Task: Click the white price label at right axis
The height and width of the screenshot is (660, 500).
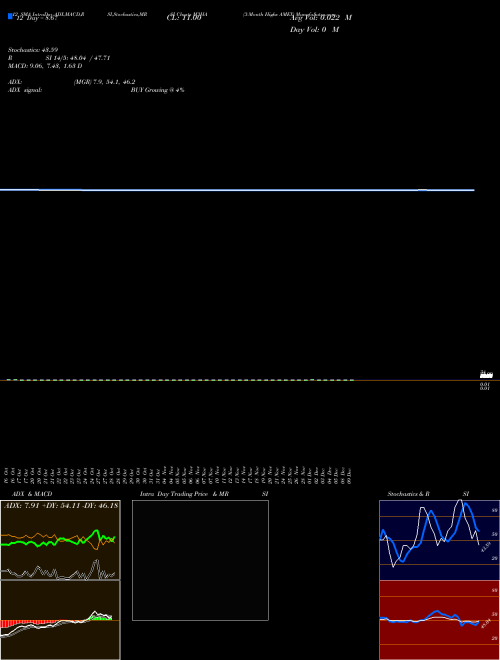Action: [486, 374]
